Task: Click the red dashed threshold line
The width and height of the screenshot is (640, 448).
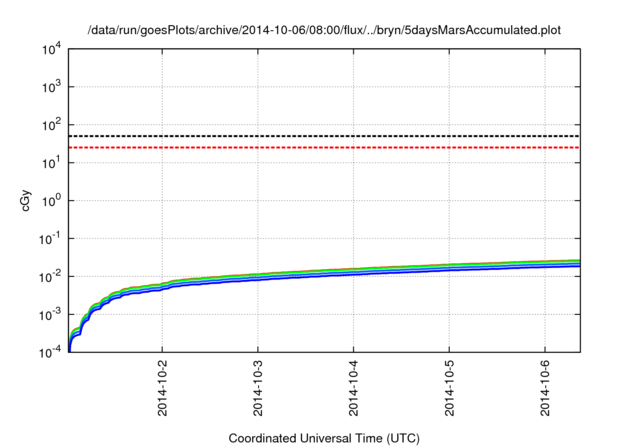Action: point(324,147)
